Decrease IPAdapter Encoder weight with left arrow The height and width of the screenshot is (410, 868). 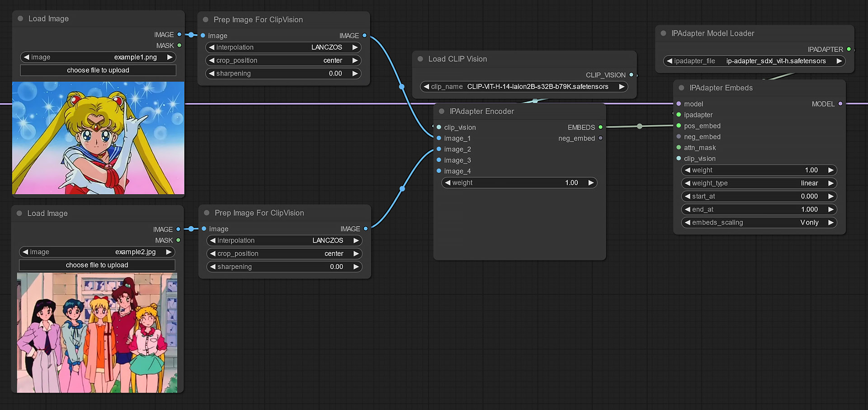tap(448, 183)
